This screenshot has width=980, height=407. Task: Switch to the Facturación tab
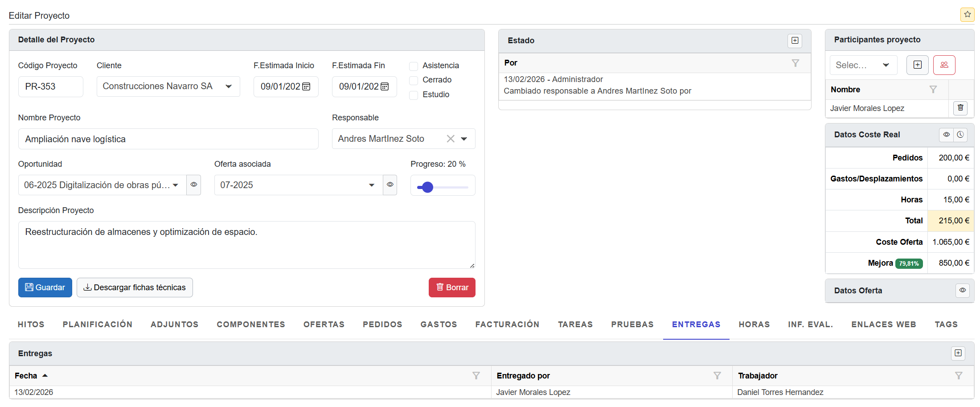(x=507, y=325)
